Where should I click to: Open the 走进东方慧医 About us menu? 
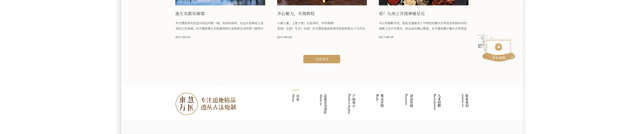click(323, 104)
